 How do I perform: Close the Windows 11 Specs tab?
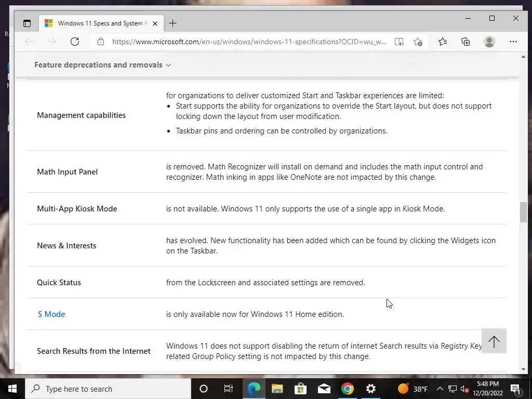[x=155, y=23]
